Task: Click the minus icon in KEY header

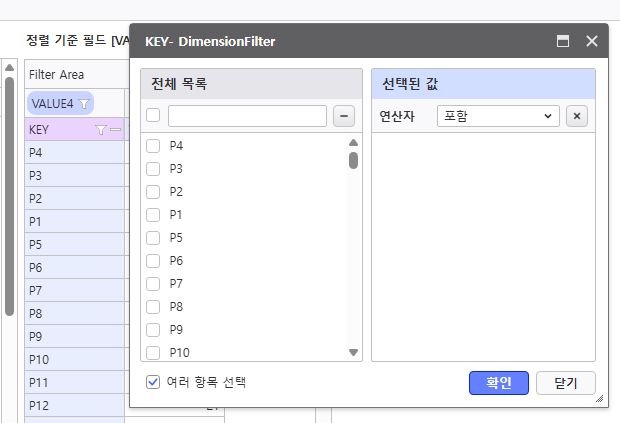Action: [115, 130]
